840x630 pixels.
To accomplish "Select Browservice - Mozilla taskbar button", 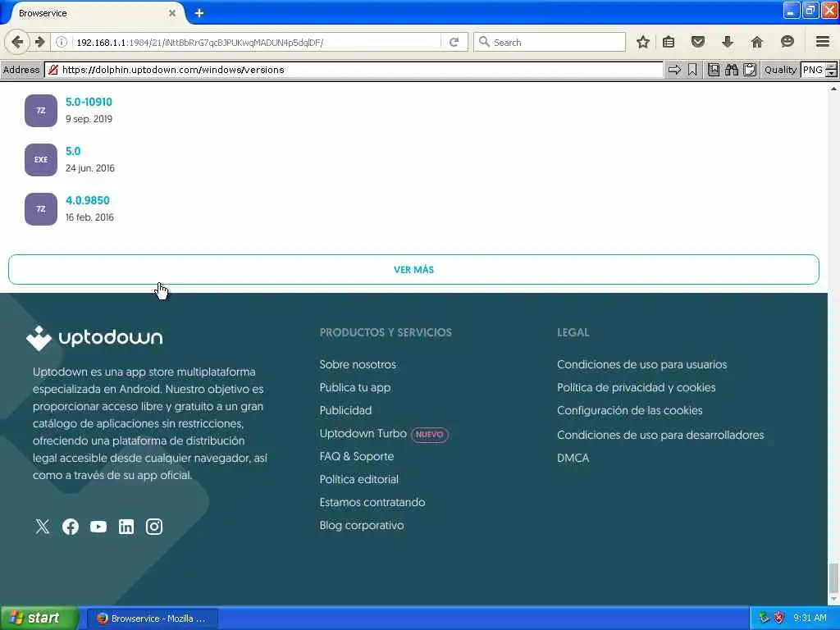I will (152, 619).
